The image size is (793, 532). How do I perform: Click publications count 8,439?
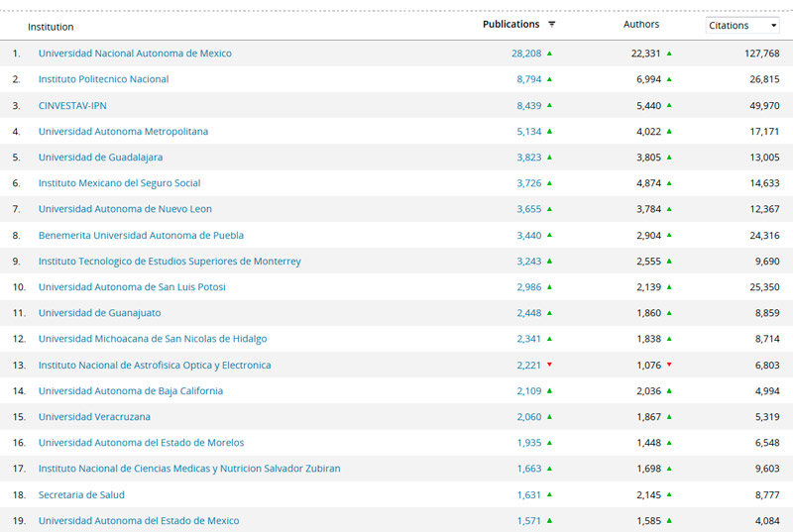tap(529, 106)
